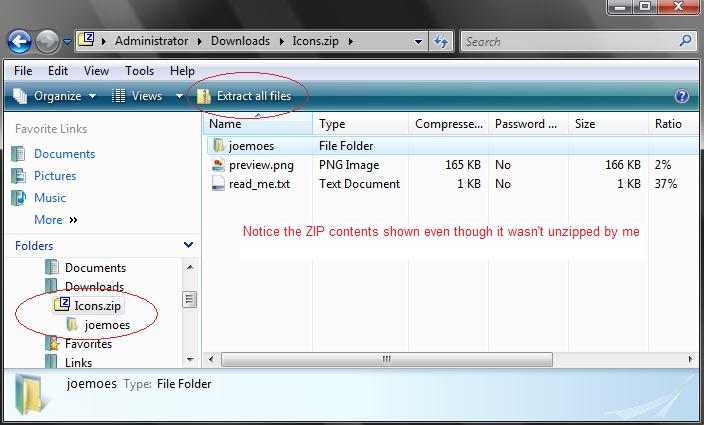Click the horizontal scrollbar thumb

(387, 359)
